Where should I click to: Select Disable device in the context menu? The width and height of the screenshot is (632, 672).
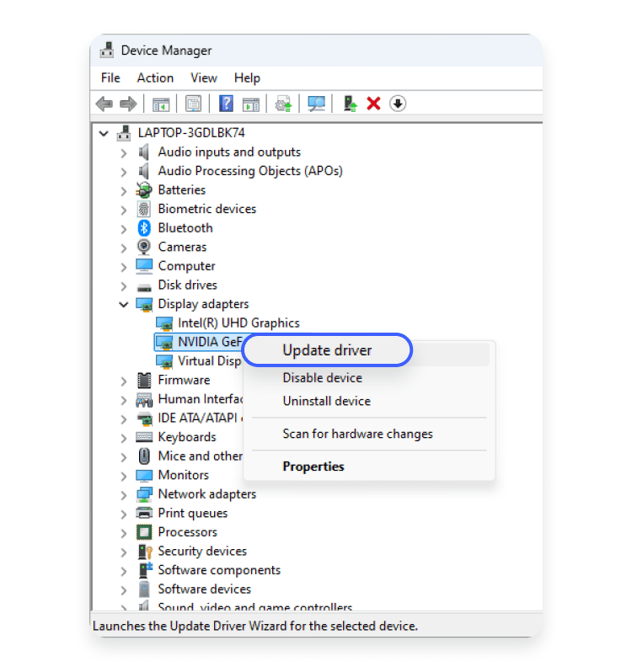click(322, 378)
